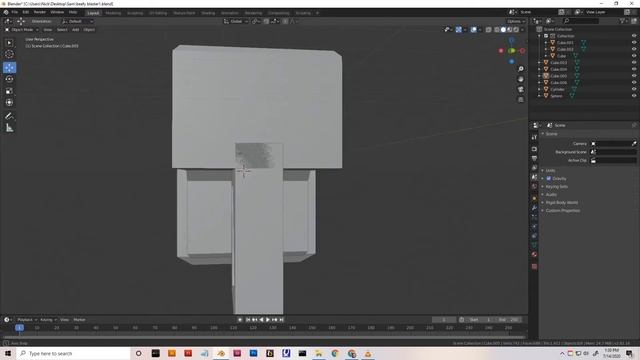Image resolution: width=640 pixels, height=360 pixels.
Task: Open the Material properties tab
Action: coord(534,254)
